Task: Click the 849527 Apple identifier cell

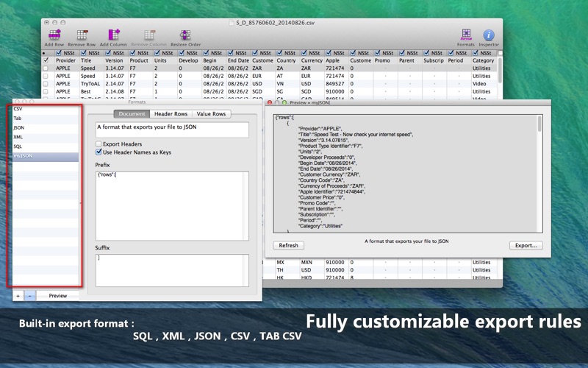Action: tap(336, 84)
